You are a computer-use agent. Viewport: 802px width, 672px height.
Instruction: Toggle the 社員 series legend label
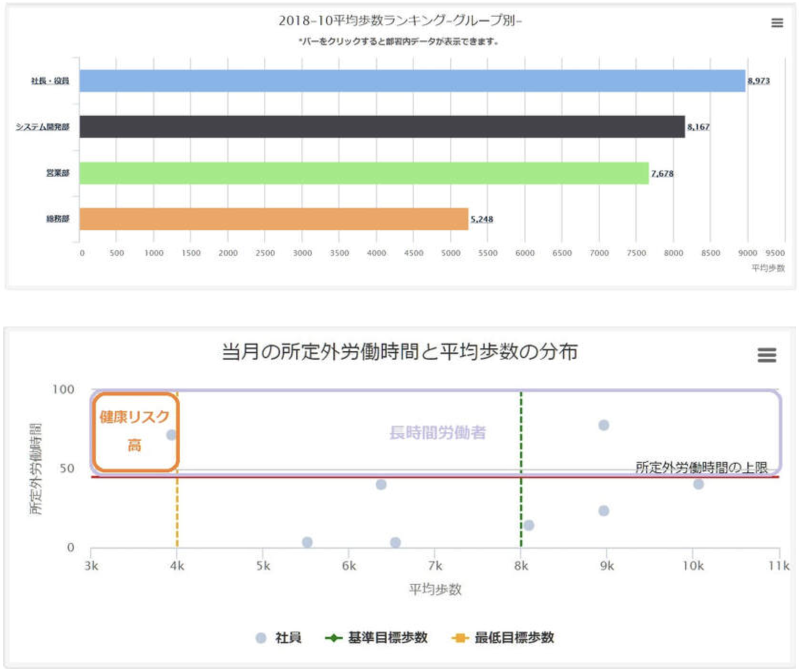point(288,638)
